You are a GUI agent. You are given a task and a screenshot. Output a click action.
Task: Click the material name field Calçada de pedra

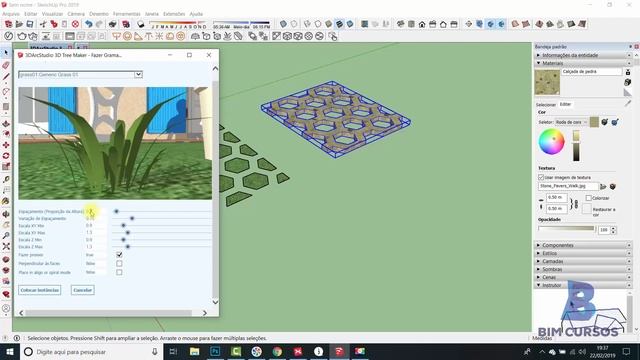click(591, 71)
